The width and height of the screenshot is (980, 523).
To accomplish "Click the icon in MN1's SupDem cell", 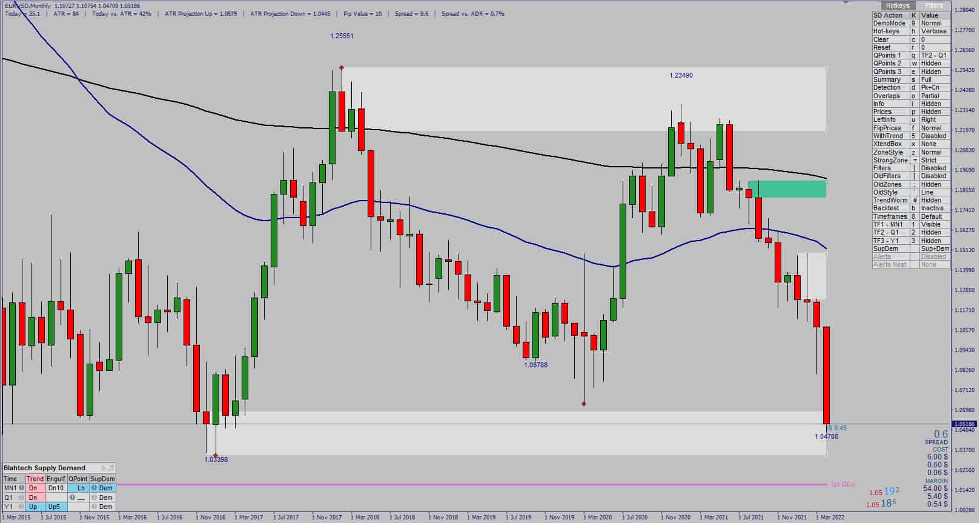I will click(94, 488).
